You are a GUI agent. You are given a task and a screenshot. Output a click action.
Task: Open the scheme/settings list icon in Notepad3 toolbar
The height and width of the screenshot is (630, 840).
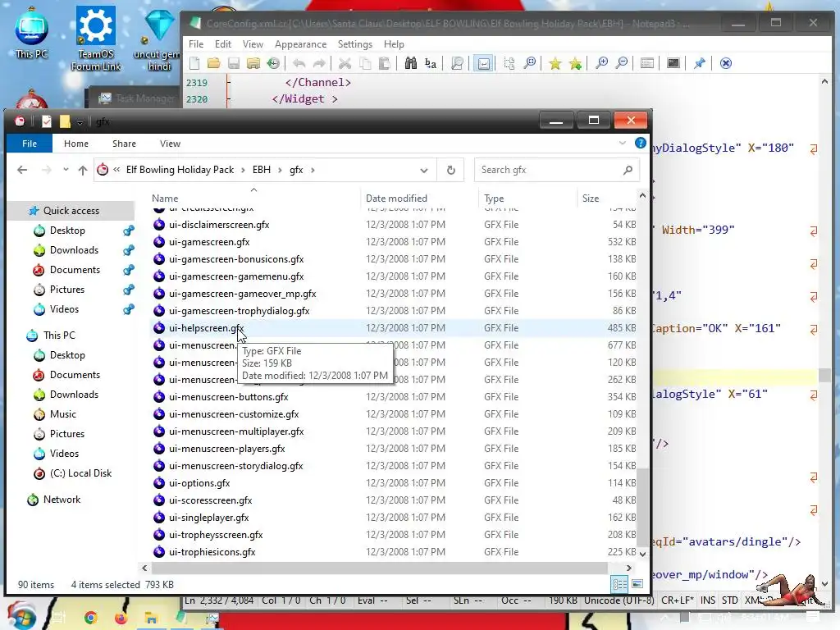pos(647,63)
